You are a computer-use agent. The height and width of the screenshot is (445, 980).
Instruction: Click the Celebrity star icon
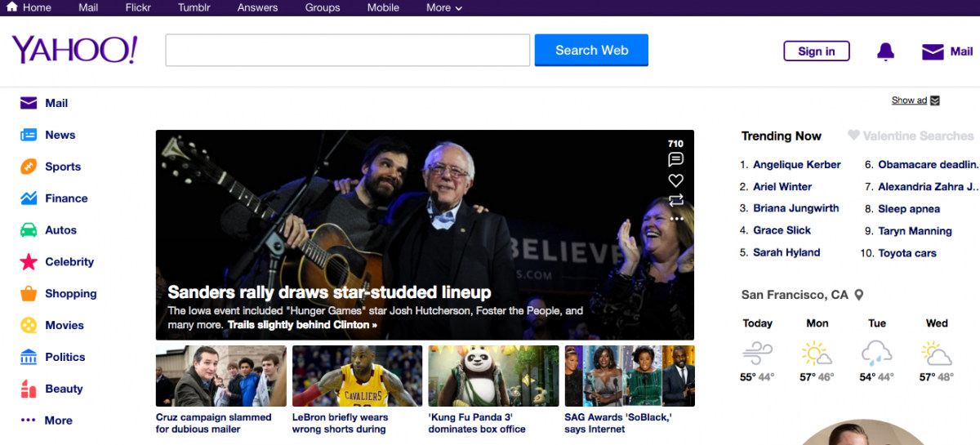(29, 262)
